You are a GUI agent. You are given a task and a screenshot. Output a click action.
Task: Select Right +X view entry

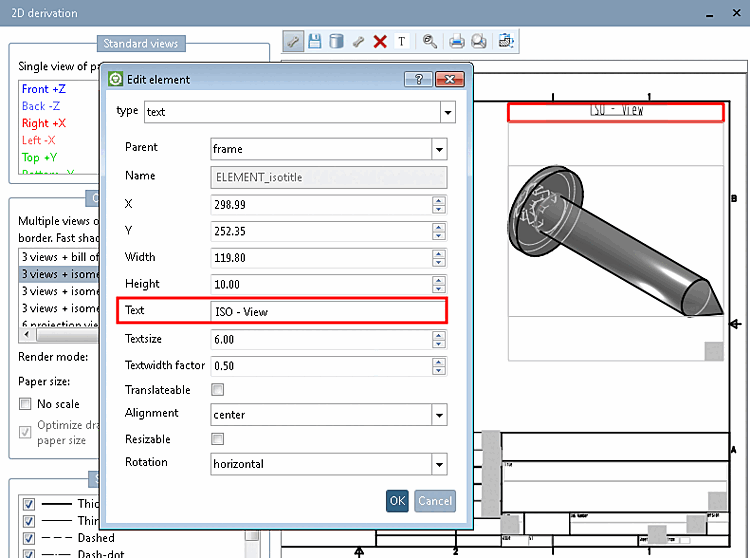click(x=44, y=123)
